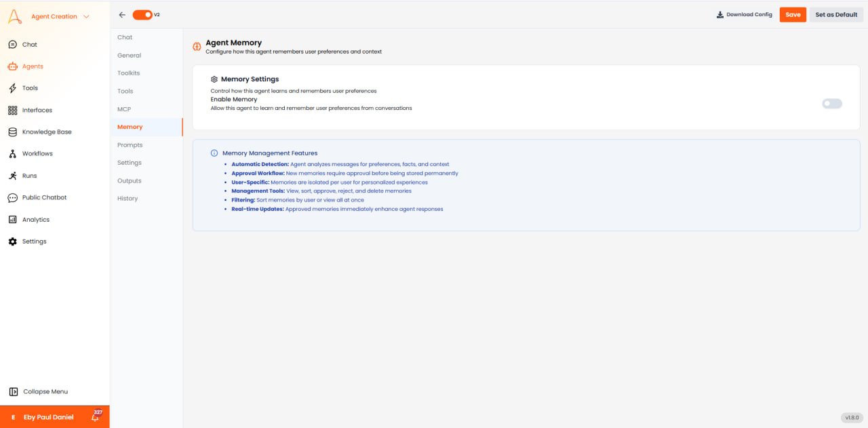Click the Interfaces grid sidebar icon
This screenshot has height=428, width=868.
tap(12, 110)
